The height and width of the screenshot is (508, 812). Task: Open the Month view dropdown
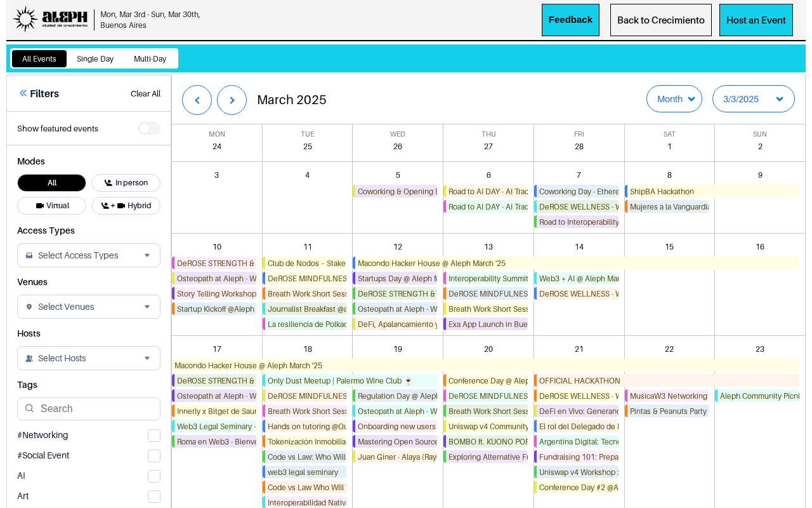click(674, 99)
